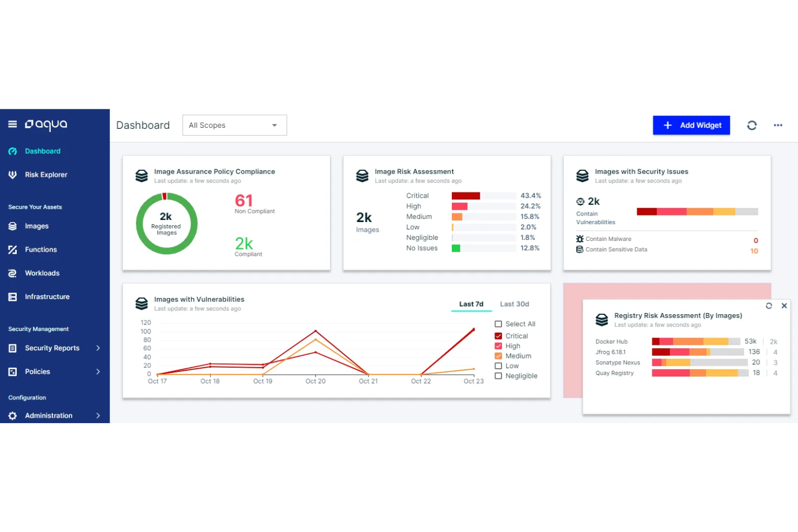
Task: Expand the Security Reports menu
Action: point(52,348)
